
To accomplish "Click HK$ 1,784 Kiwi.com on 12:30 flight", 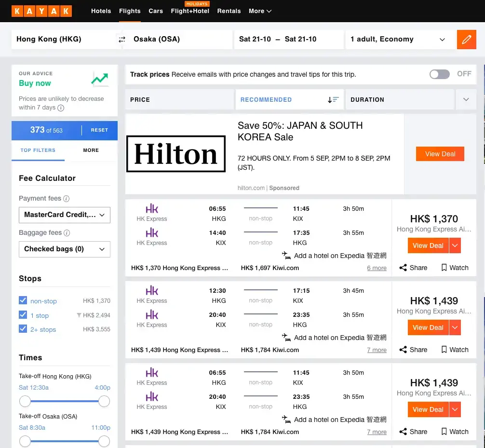I will pos(270,350).
